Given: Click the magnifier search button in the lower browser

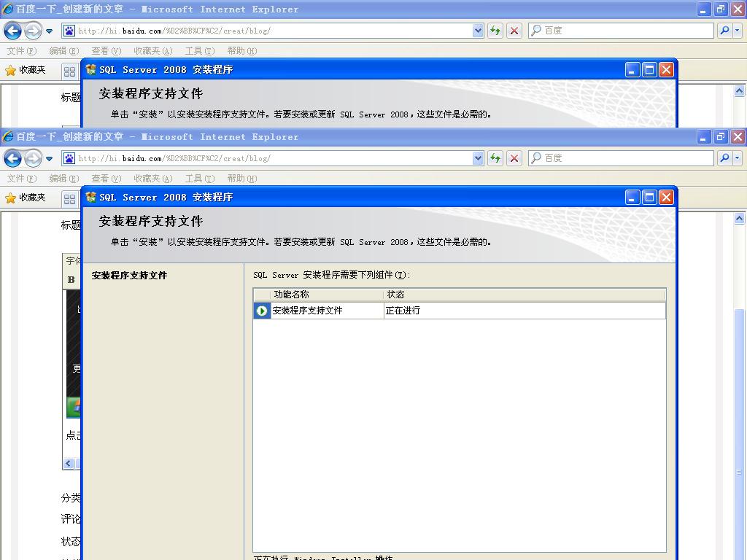Looking at the screenshot, I should tap(724, 158).
